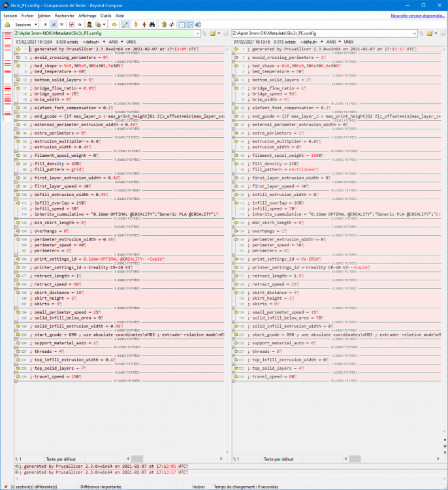Open the Affichage menu
Image resolution: width=448 pixels, height=490 pixels.
click(x=87, y=16)
